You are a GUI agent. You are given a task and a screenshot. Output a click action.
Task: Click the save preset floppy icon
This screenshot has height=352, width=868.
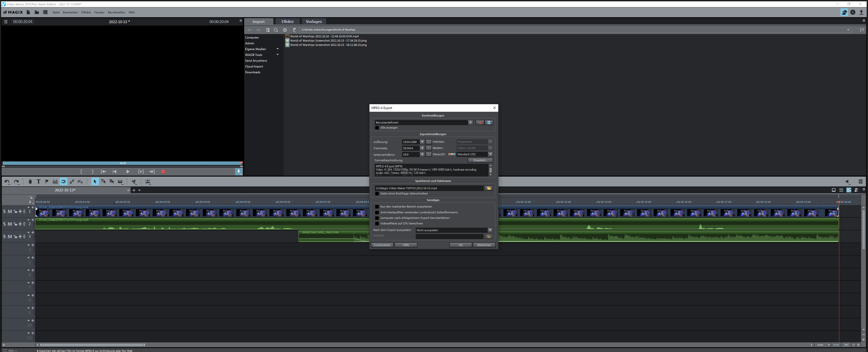click(489, 123)
